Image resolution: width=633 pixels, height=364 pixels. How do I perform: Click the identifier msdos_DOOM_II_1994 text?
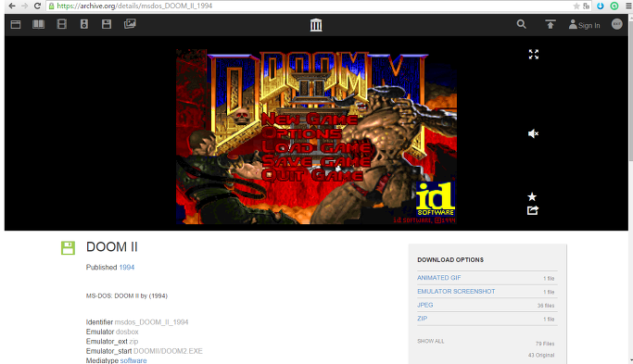[x=151, y=322]
